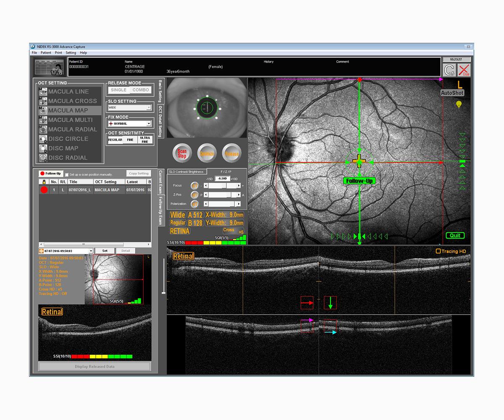The height and width of the screenshot is (420, 504).
Task: Click the Z-Pos auto-adjust round button
Action: (194, 195)
